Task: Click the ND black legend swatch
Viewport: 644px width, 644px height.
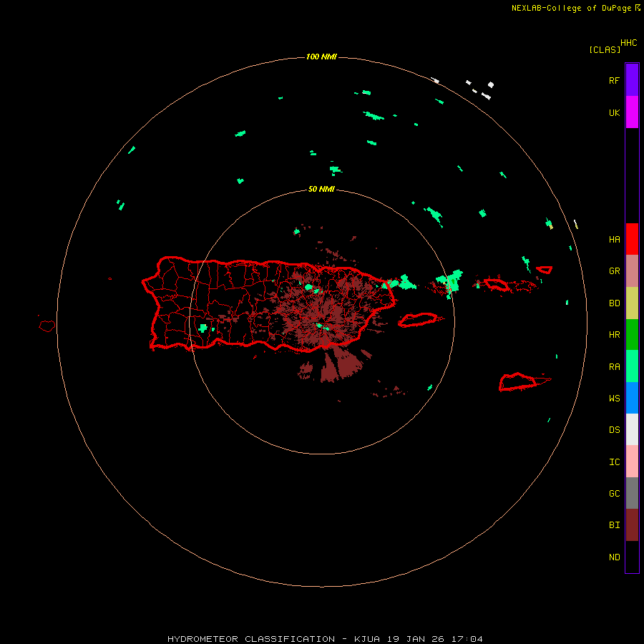Action: click(632, 557)
